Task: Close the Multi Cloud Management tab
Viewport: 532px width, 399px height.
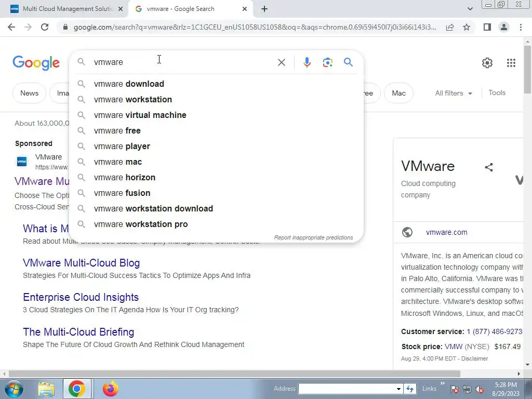Action: click(x=120, y=9)
